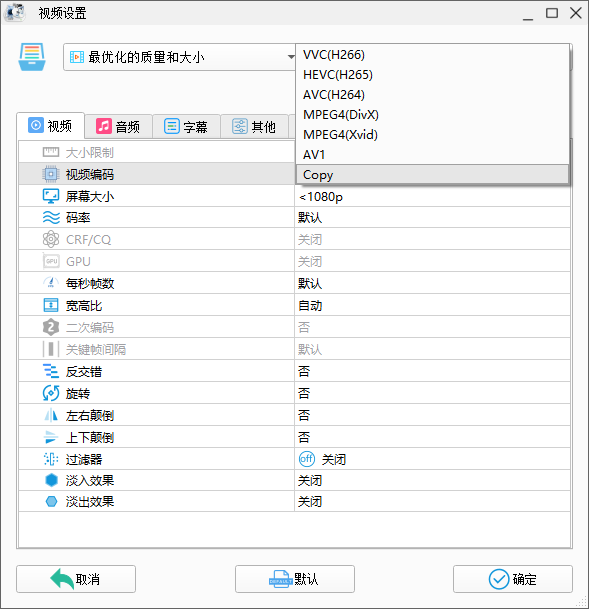Open the 其他 tab
Viewport: 589px width, 609px height.
click(254, 127)
